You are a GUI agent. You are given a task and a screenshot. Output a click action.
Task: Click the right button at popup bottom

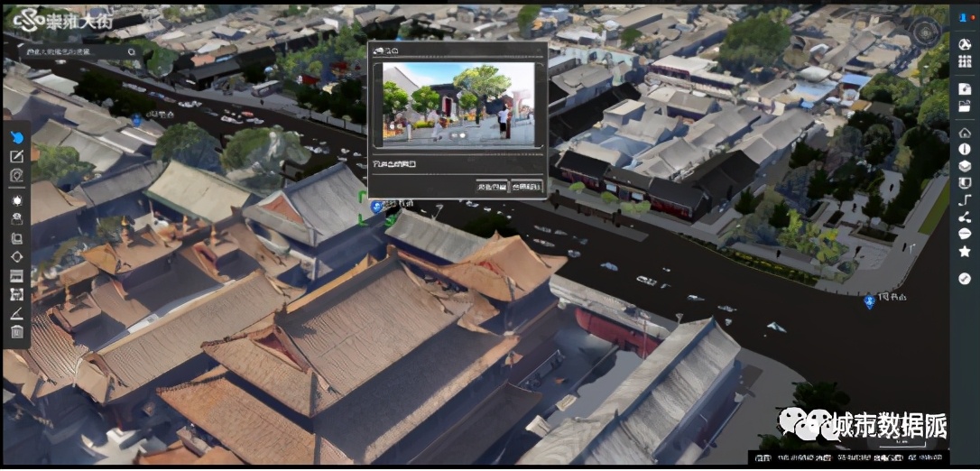pyautogui.click(x=527, y=187)
